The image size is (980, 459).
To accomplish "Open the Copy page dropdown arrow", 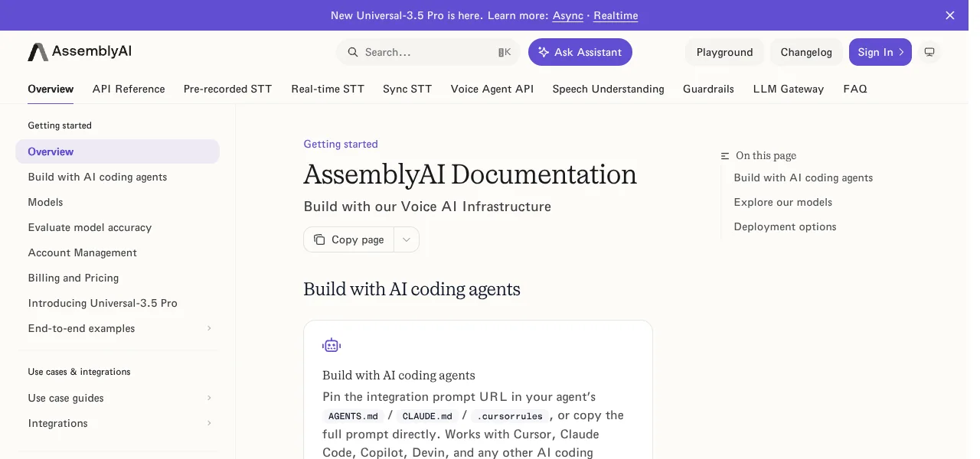I will pyautogui.click(x=407, y=239).
